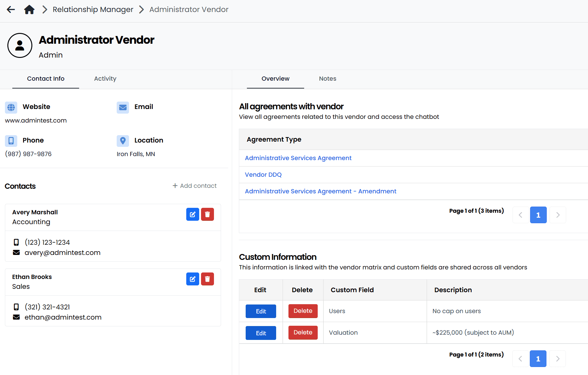Viewport: 588px width, 375px height.
Task: Switch to the Contact Info tab
Action: pos(46,79)
